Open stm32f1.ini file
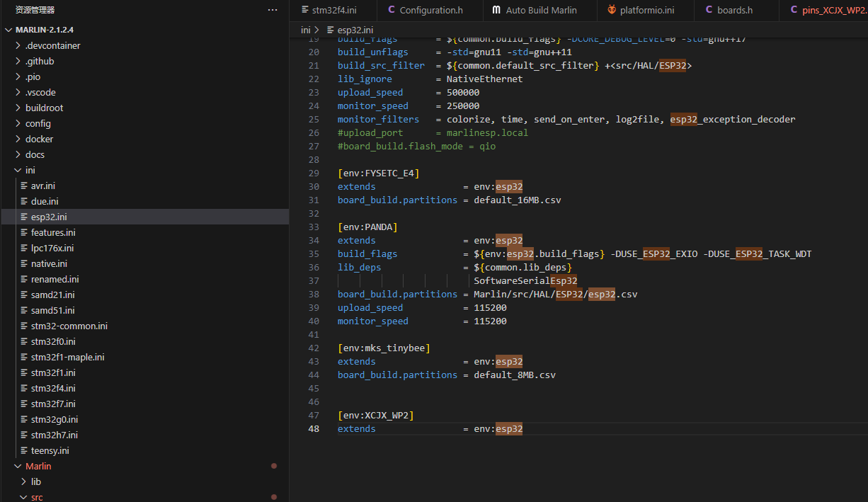This screenshot has width=868, height=502. tap(144, 372)
